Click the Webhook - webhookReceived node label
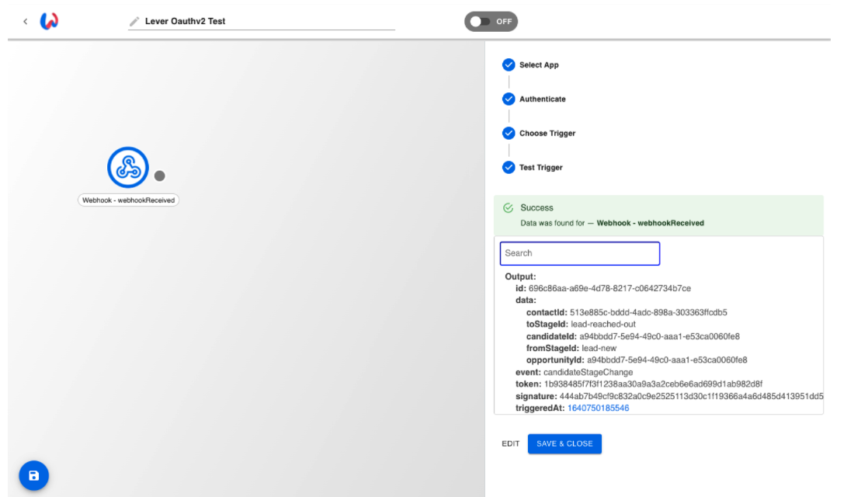 128,200
